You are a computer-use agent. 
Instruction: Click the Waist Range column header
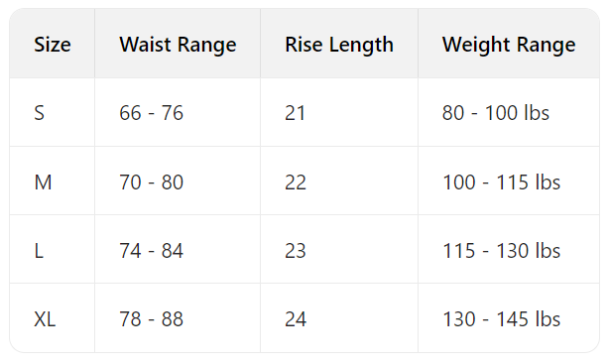[178, 44]
